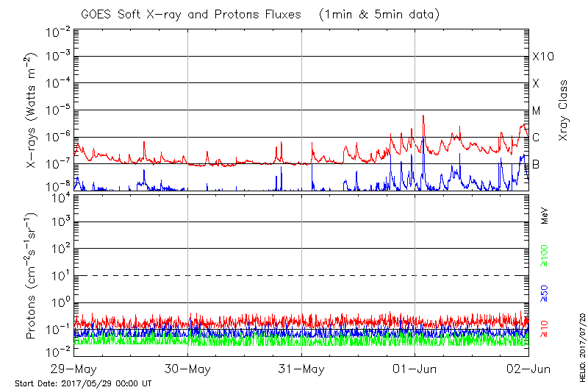
Task: Select the red ≥10 MeV legend label
Action: pos(545,329)
